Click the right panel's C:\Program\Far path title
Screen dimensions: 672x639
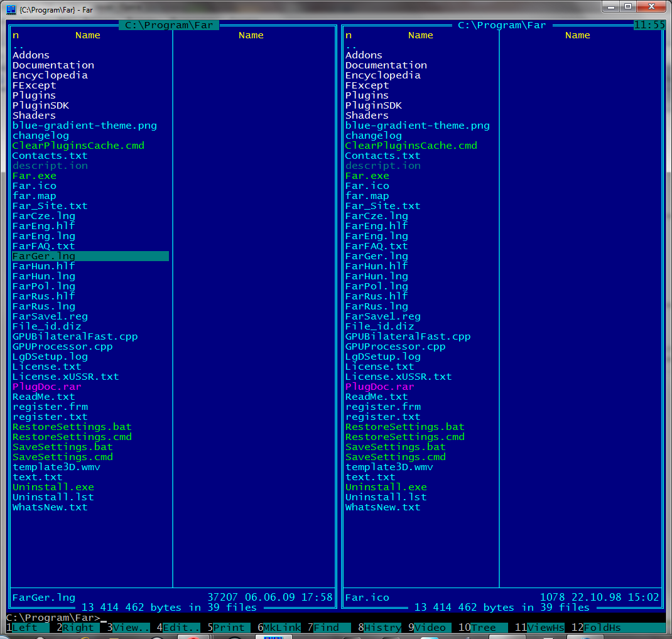click(x=502, y=25)
